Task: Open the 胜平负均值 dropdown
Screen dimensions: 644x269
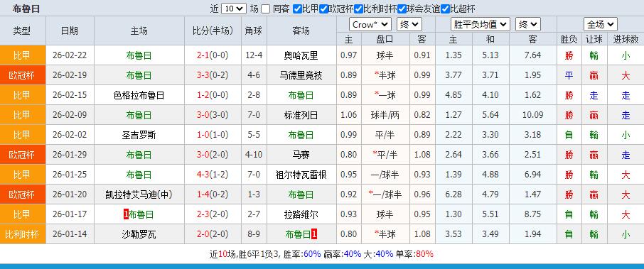Action: click(480, 25)
